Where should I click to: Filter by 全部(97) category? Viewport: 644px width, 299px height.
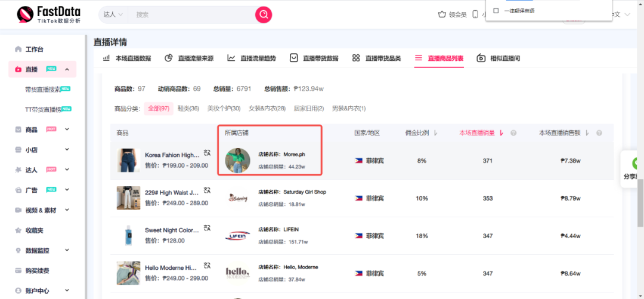pyautogui.click(x=159, y=109)
